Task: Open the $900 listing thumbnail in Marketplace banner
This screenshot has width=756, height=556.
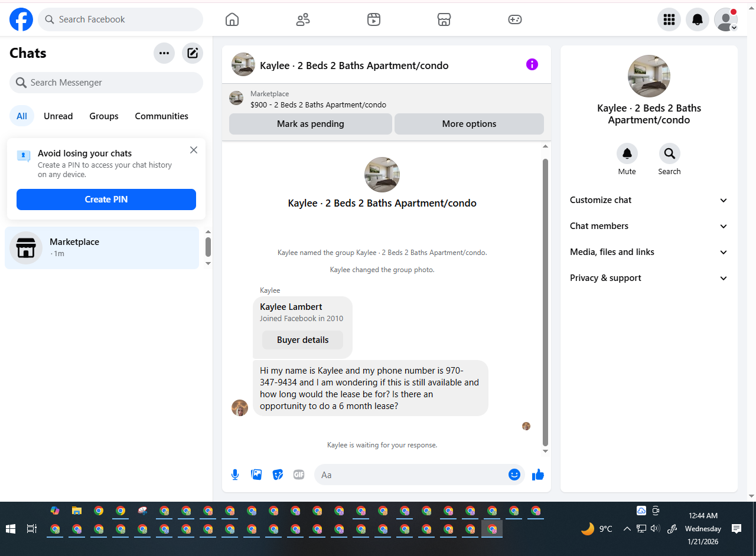Action: pos(236,98)
